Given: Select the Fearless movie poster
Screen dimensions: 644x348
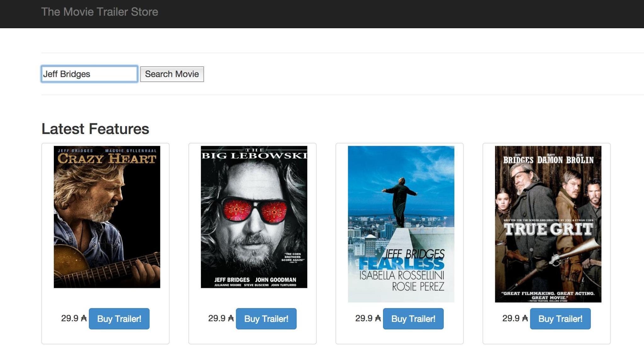Looking at the screenshot, I should pos(401,224).
